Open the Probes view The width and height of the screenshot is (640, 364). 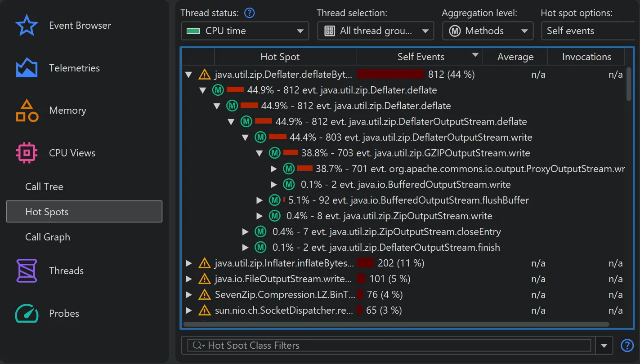[x=64, y=313]
